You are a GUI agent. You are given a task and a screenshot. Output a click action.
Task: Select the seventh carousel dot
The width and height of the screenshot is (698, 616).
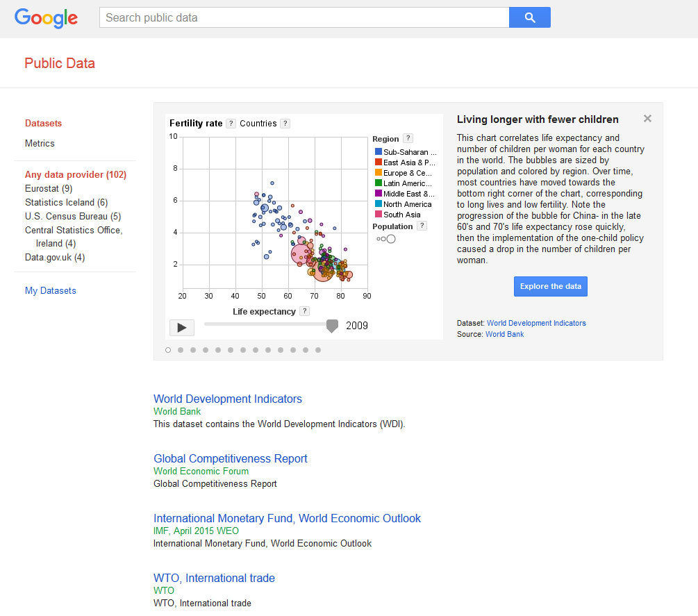[x=243, y=350]
